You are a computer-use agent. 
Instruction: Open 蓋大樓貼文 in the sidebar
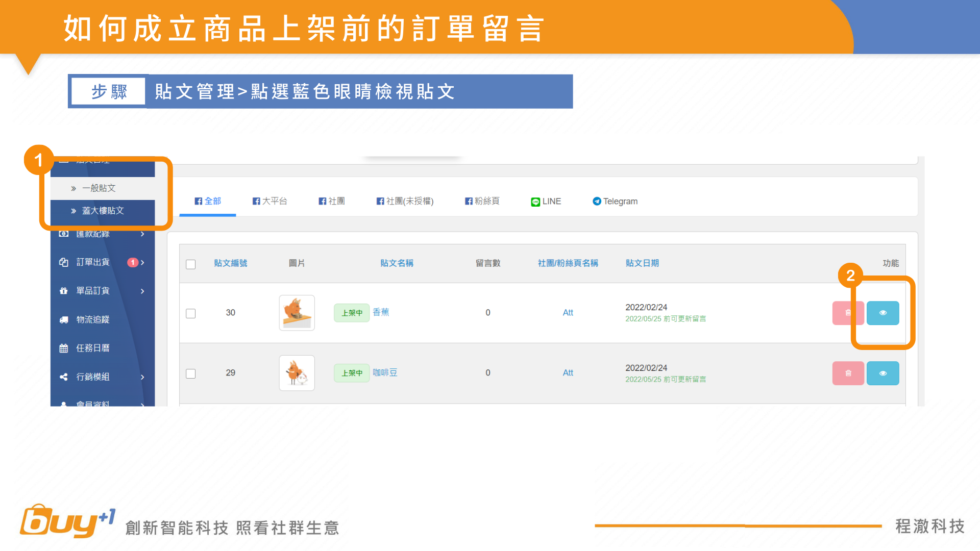pos(103,211)
